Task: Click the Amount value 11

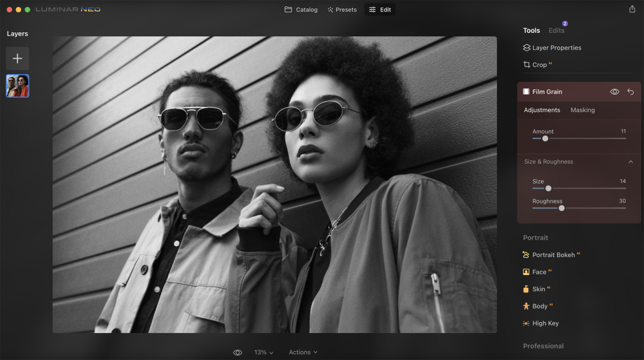Action: [x=623, y=131]
